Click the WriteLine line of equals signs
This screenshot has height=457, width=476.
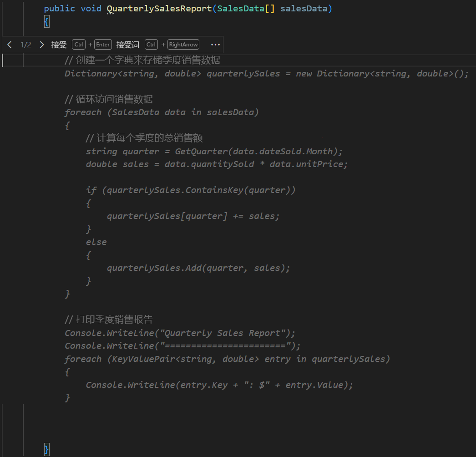pos(182,346)
